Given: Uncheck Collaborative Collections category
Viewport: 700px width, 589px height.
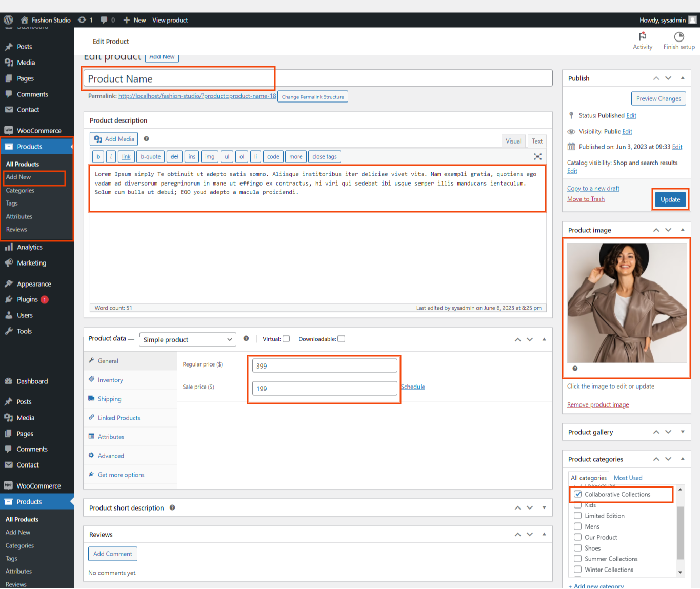Looking at the screenshot, I should click(x=578, y=494).
